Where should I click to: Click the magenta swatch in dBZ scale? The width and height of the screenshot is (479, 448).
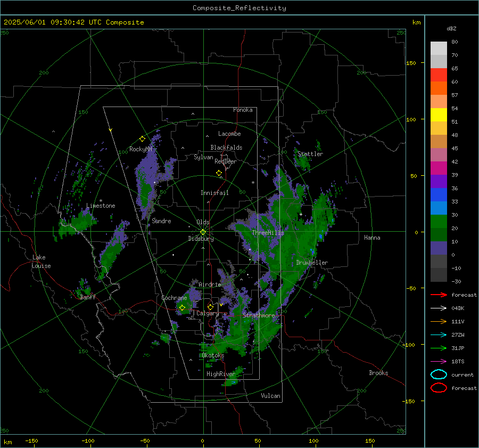coord(439,168)
